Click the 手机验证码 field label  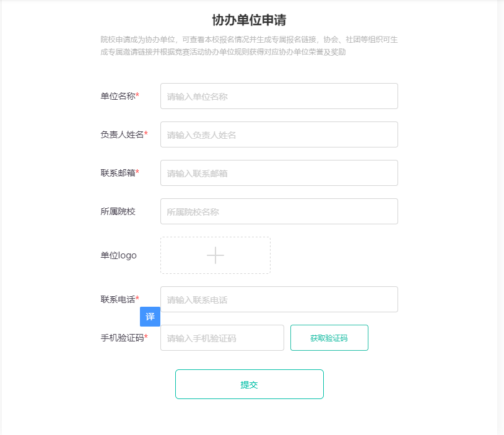click(x=123, y=338)
